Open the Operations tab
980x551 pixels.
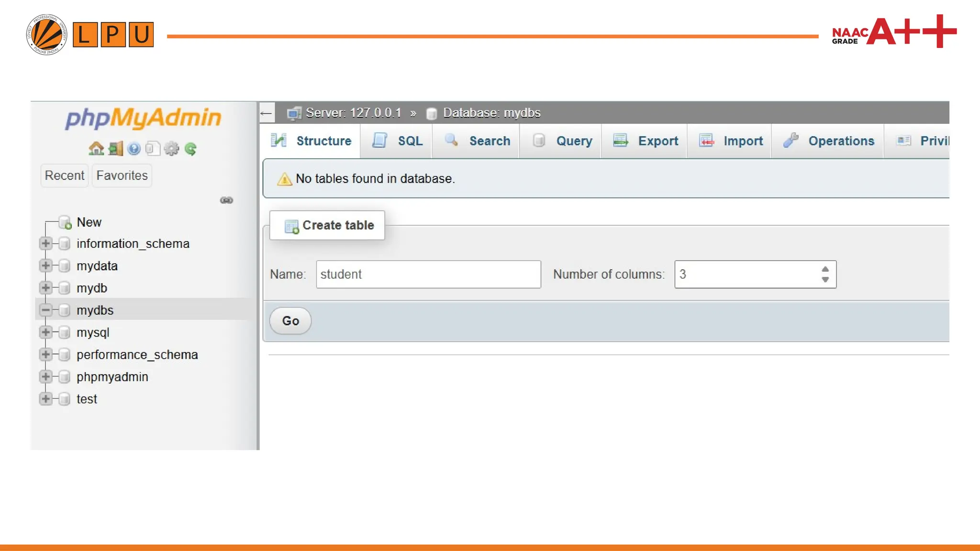point(828,141)
